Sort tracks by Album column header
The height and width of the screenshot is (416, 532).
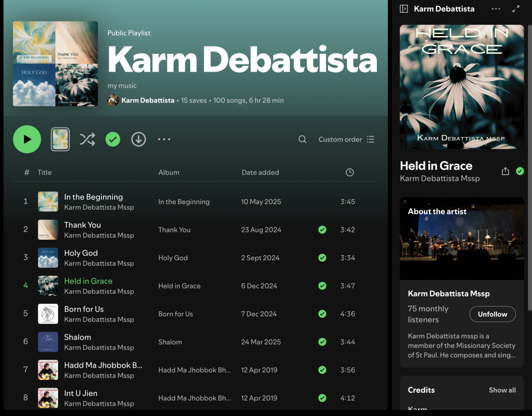[168, 173]
